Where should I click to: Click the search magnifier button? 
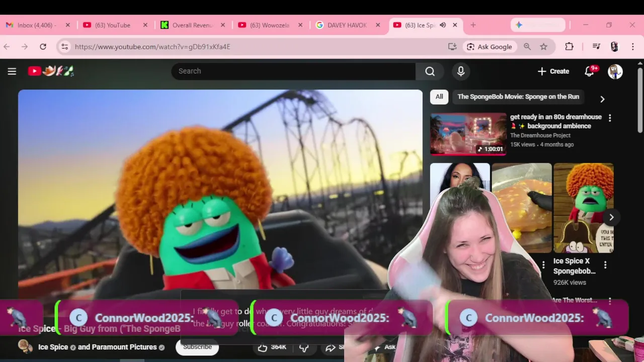[x=430, y=71]
